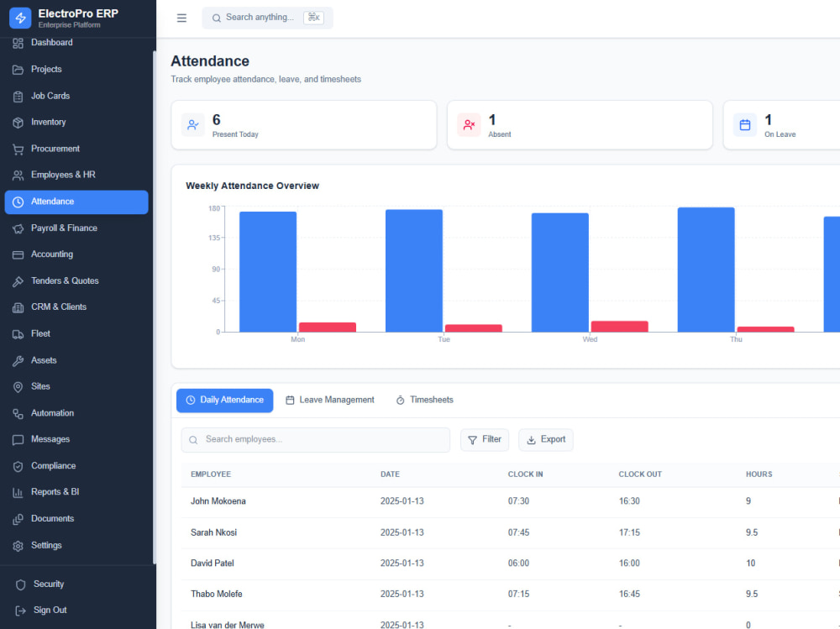840x629 pixels.
Task: Click the Projects folder icon
Action: 18,70
